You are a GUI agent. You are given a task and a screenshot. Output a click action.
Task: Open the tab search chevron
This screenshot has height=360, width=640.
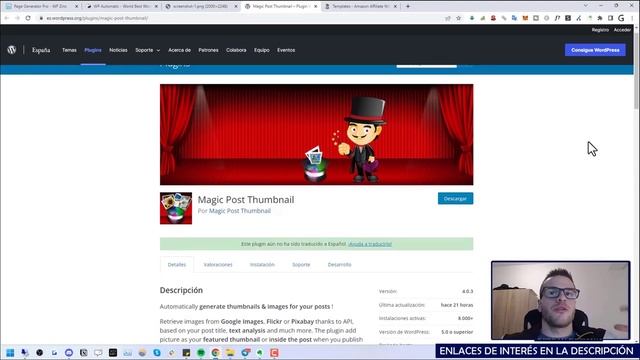coord(586,6)
